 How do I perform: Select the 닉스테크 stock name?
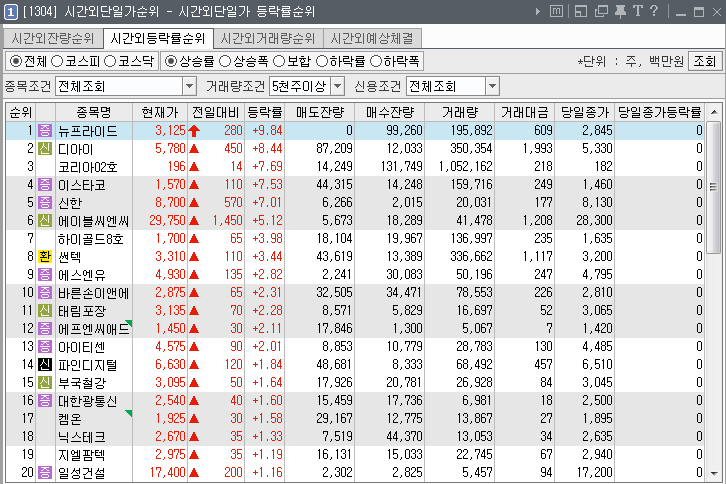tap(82, 437)
